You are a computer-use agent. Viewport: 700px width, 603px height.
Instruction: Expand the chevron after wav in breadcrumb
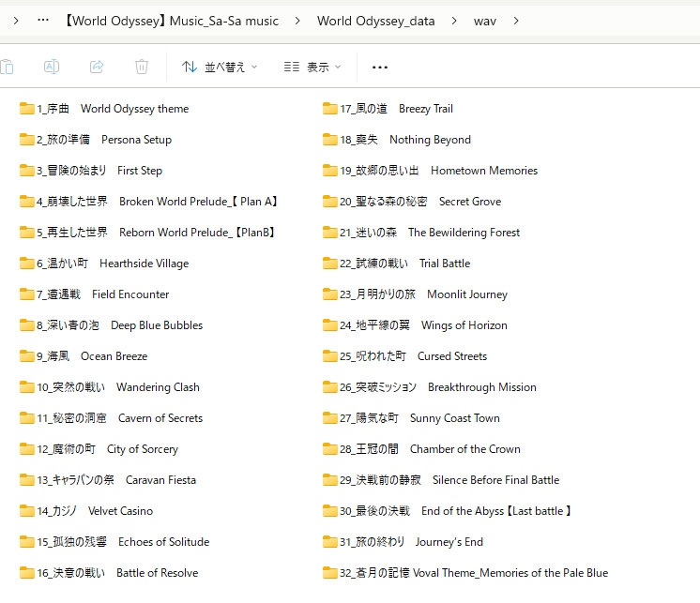tap(516, 21)
